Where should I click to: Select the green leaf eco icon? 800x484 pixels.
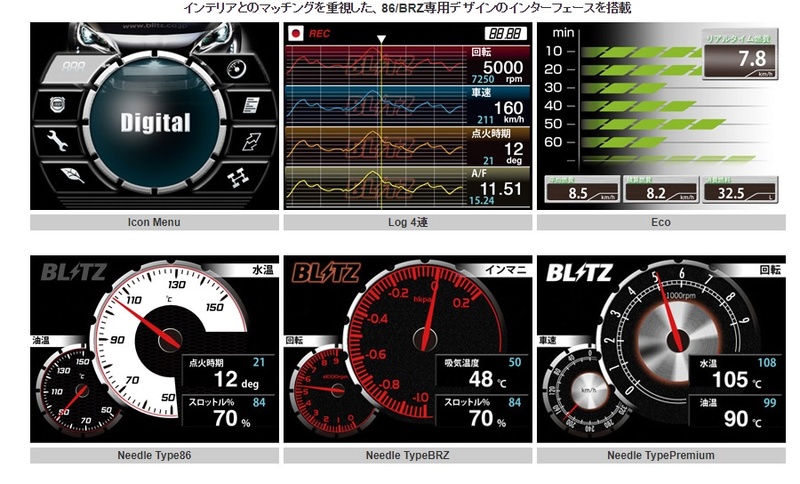pos(72,175)
